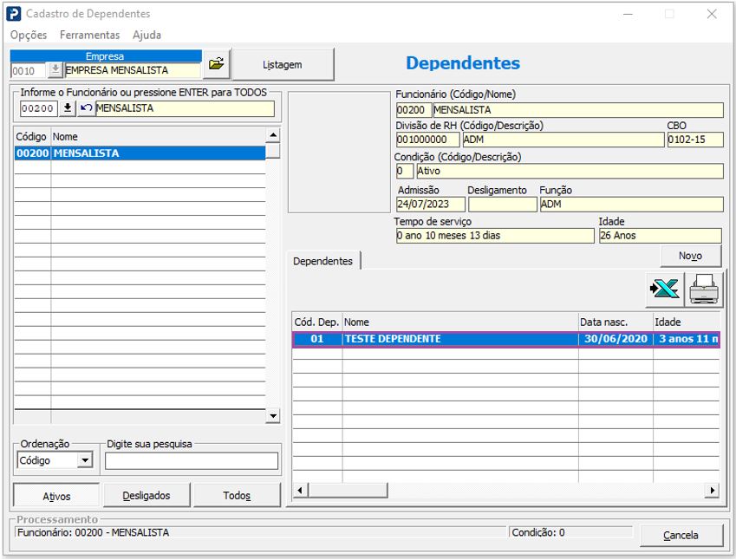Open the company folder icon
The width and height of the screenshot is (736, 560).
pos(217,64)
